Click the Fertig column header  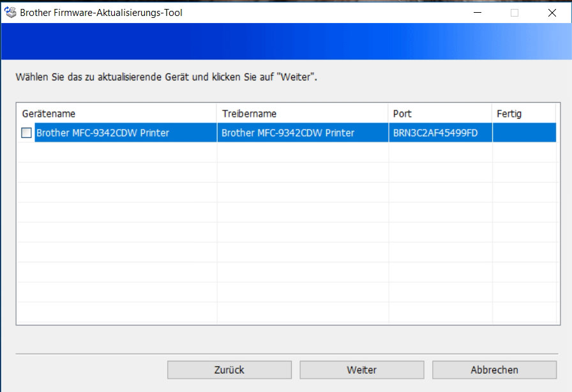pos(524,114)
